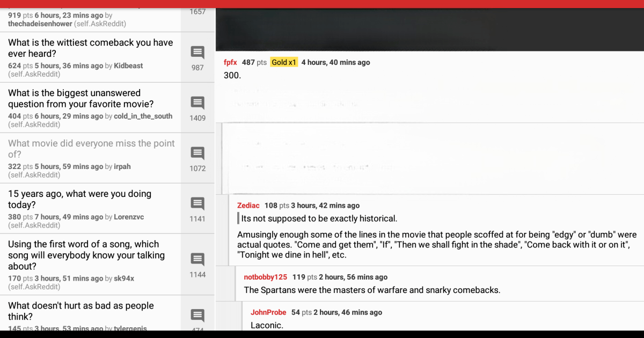Tap the Gold x1 badge on fpfx's comment

click(284, 62)
